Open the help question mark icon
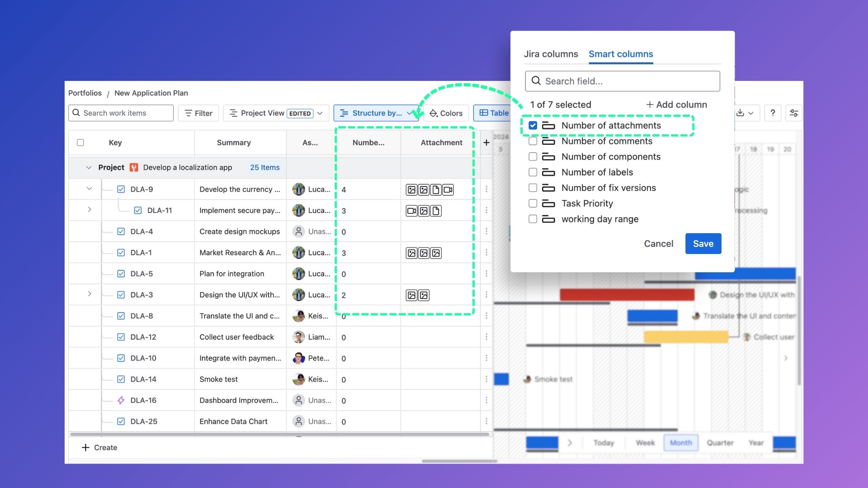 click(773, 113)
